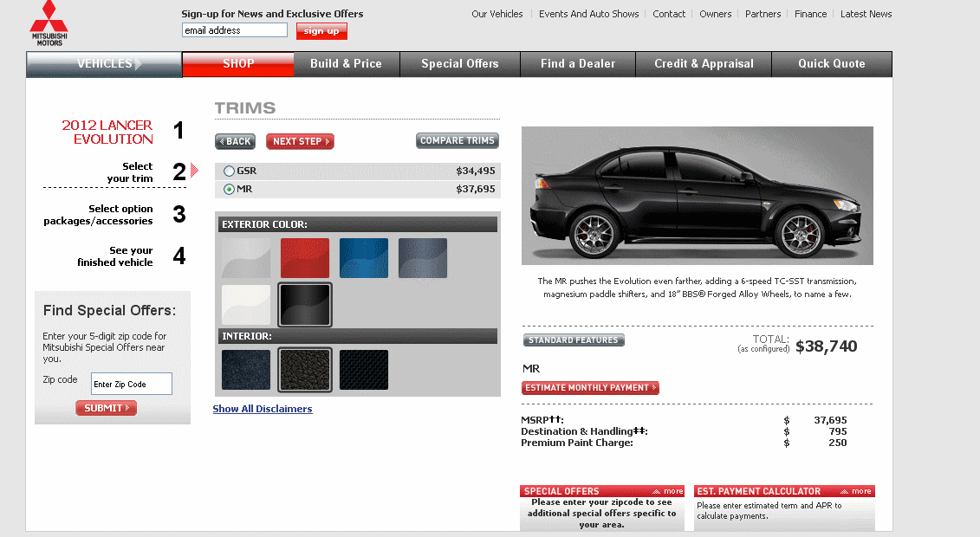Screen dimensions: 980x537
Task: Click the Destination & Handling line
Action: [684, 431]
